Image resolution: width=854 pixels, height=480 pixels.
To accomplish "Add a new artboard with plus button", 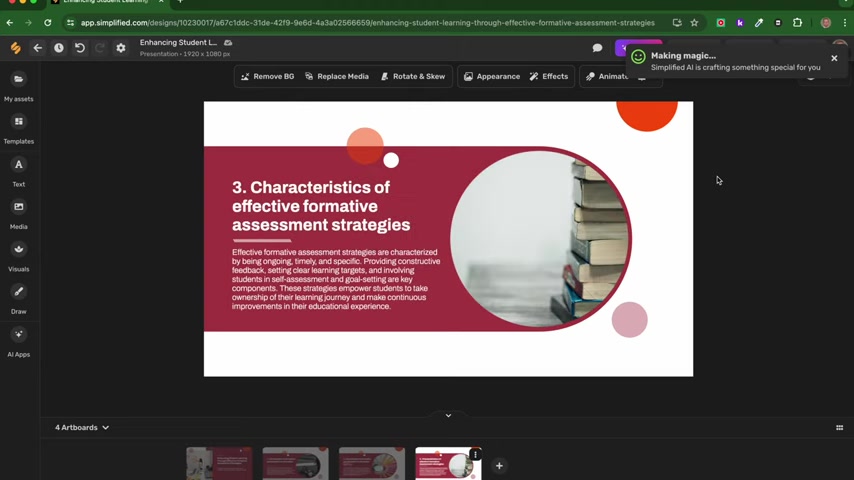I will pos(499,466).
